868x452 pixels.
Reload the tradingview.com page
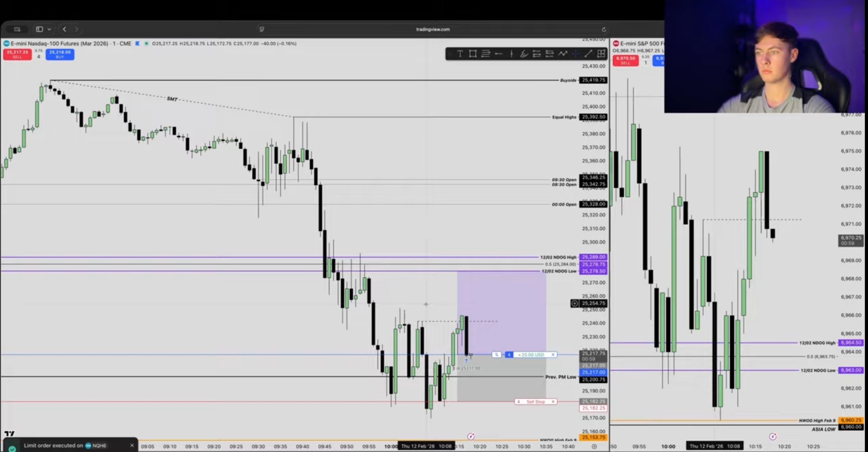tap(604, 30)
